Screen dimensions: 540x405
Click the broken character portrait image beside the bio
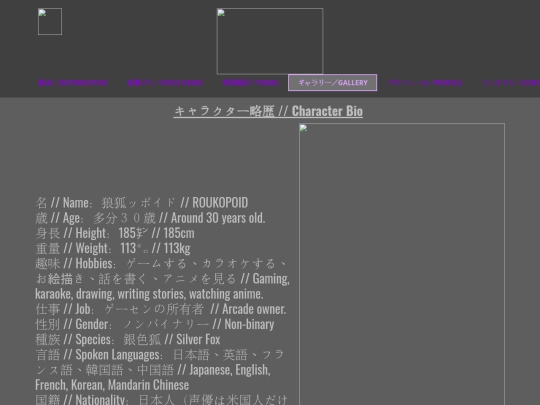[402, 264]
